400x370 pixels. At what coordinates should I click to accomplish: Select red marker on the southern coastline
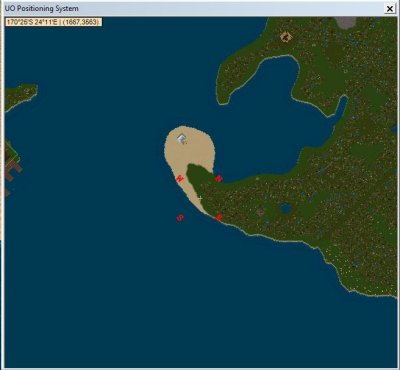click(219, 218)
